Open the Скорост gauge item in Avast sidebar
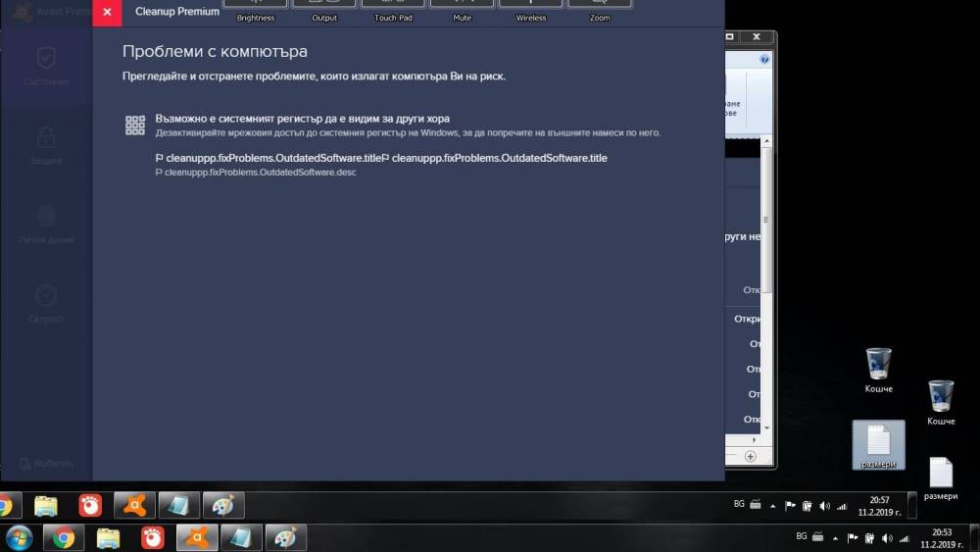The image size is (980, 552). [x=46, y=304]
